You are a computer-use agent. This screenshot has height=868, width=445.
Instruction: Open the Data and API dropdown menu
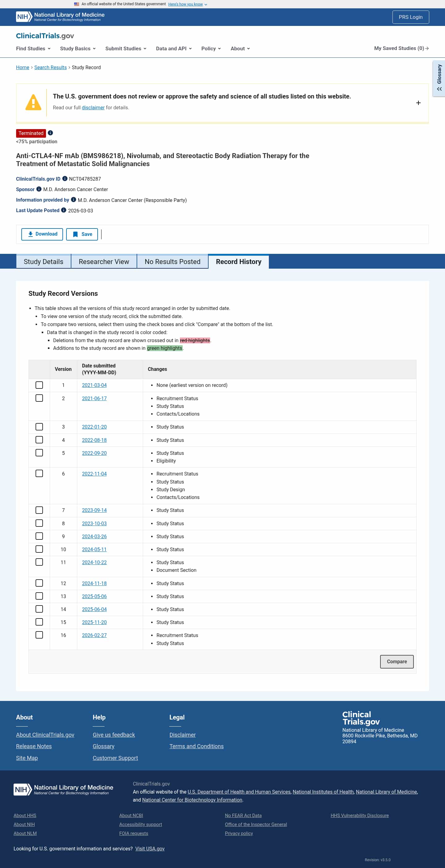pyautogui.click(x=174, y=48)
